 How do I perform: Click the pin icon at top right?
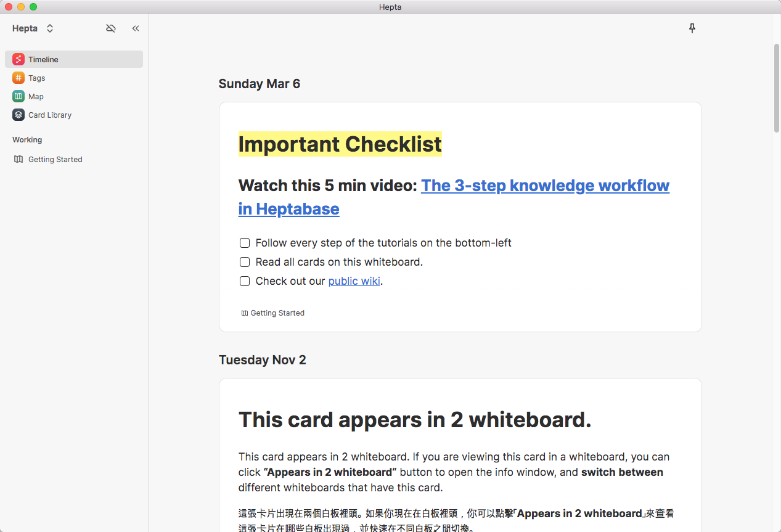[x=692, y=28]
